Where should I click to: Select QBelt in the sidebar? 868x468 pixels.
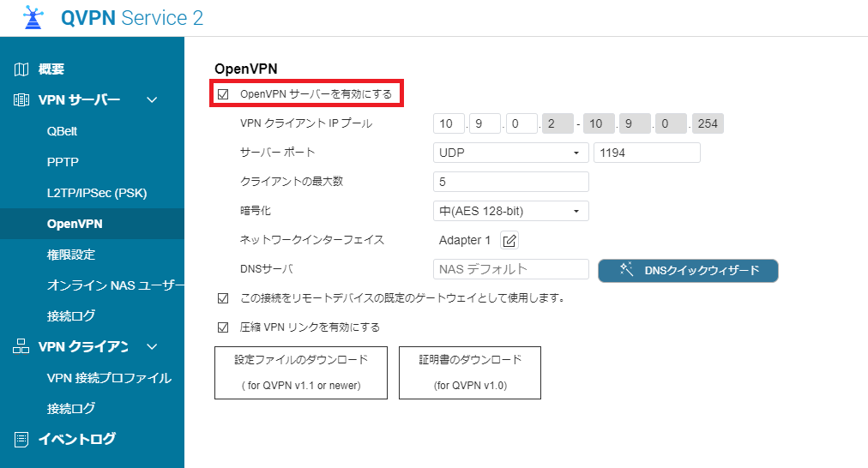(62, 131)
